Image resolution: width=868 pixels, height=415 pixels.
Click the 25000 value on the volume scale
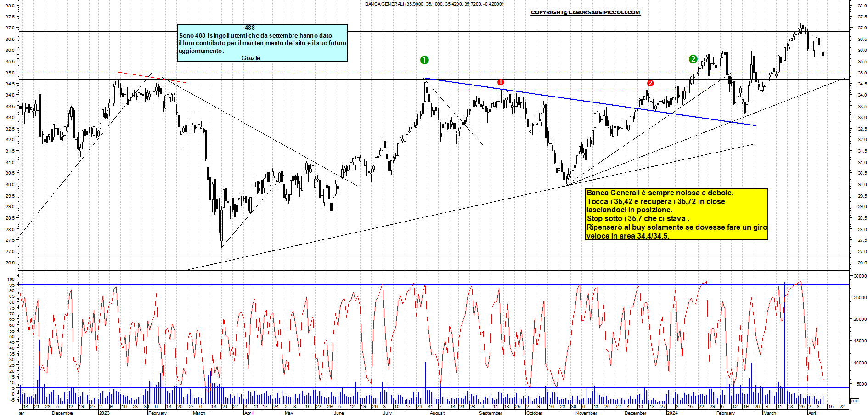pos(860,297)
